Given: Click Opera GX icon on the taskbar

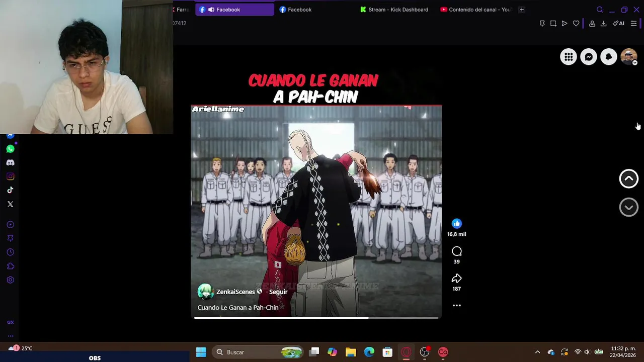Looking at the screenshot, I should [x=406, y=352].
